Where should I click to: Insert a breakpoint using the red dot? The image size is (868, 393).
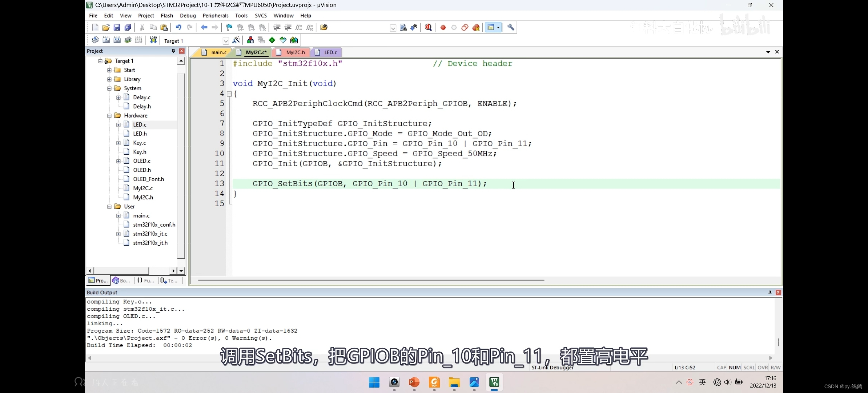pyautogui.click(x=443, y=27)
